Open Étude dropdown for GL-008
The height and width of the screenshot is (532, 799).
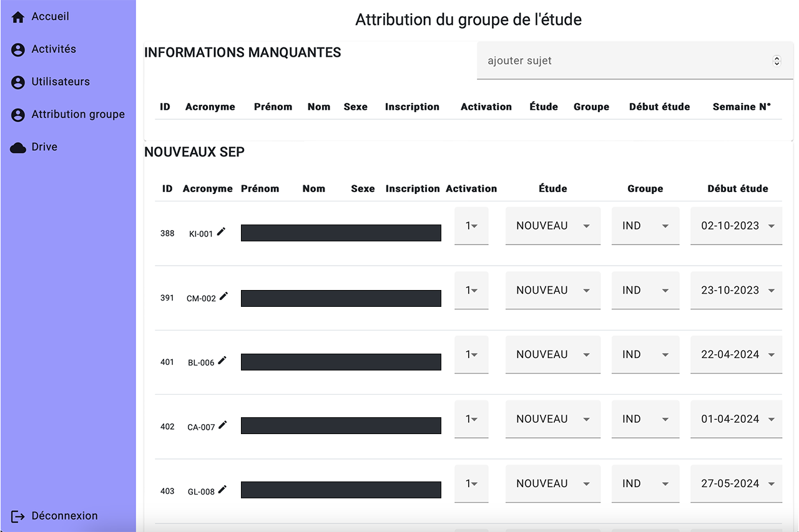[553, 483]
